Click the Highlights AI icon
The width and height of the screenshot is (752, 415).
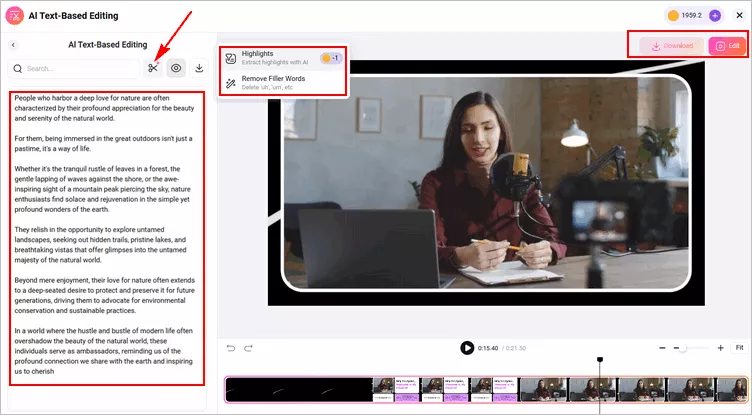point(231,58)
